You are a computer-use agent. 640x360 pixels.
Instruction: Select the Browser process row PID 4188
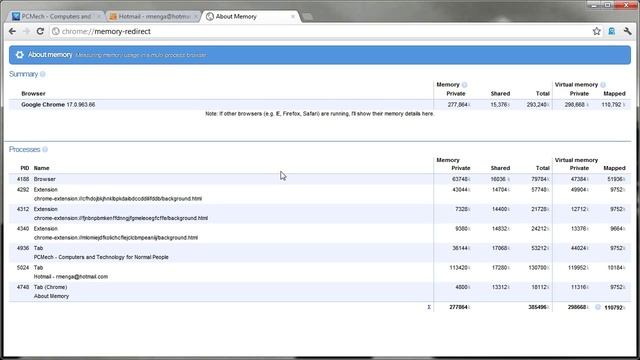[320, 179]
